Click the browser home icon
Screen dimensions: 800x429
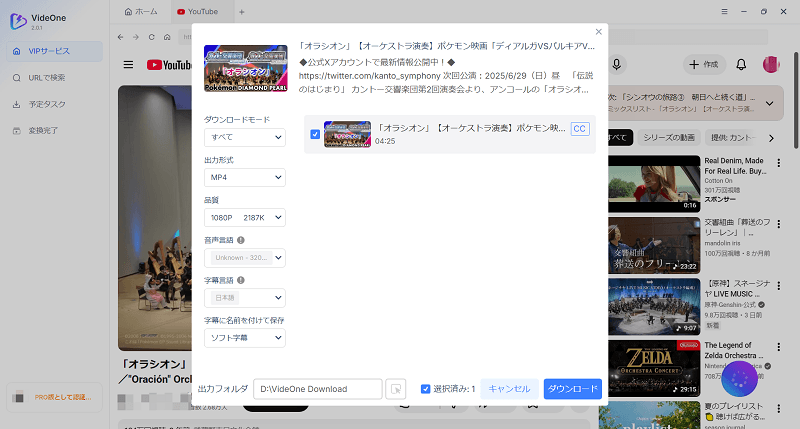click(167, 37)
